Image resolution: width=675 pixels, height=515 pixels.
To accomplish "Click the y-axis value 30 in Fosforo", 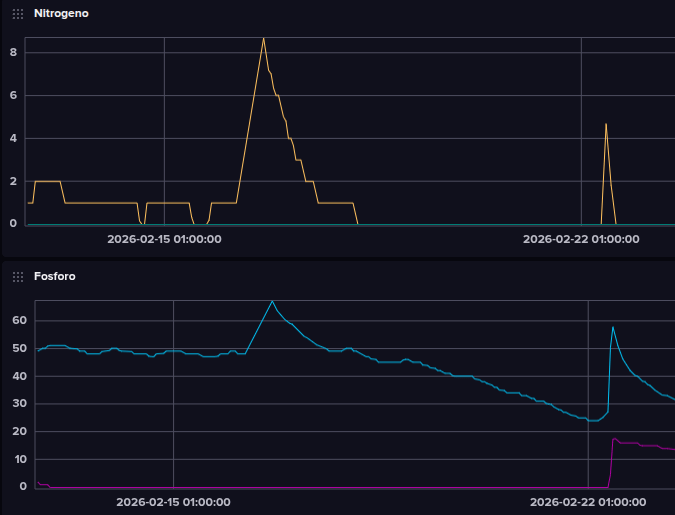I will pyautogui.click(x=15, y=404).
